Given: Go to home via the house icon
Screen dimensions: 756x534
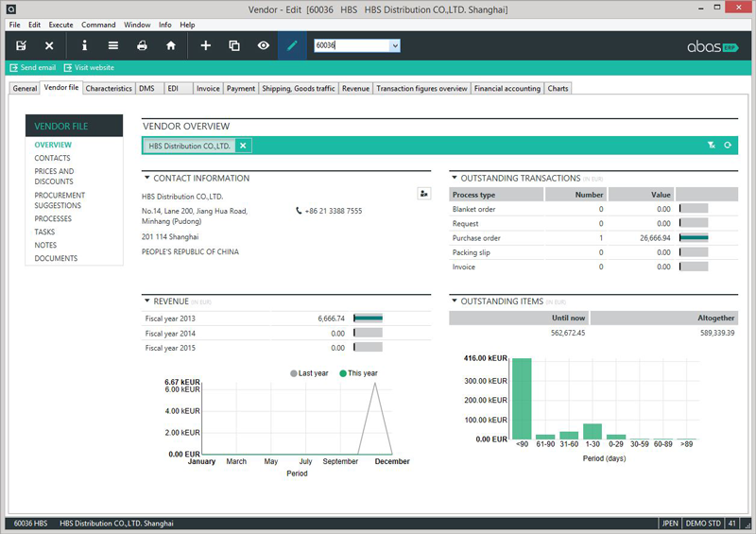Looking at the screenshot, I should tap(171, 45).
